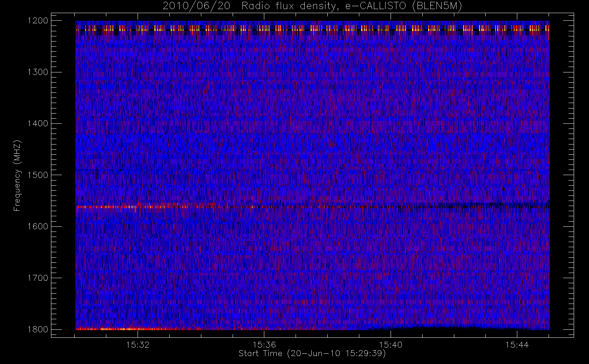Image resolution: width=589 pixels, height=364 pixels.
Task: Click the 1200 frequency tick label
Action: point(38,20)
